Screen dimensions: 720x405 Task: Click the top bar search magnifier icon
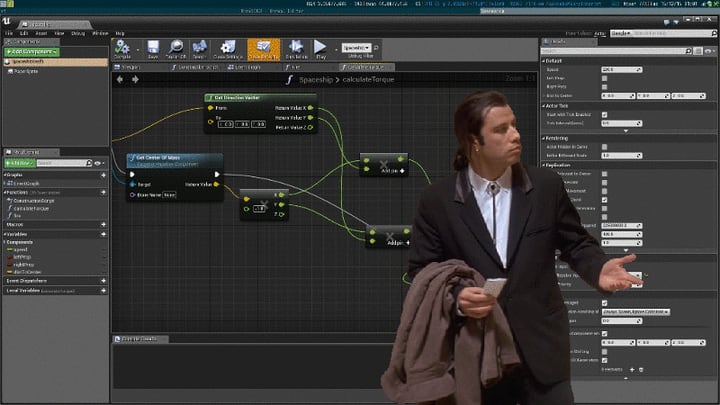pyautogui.click(x=714, y=34)
